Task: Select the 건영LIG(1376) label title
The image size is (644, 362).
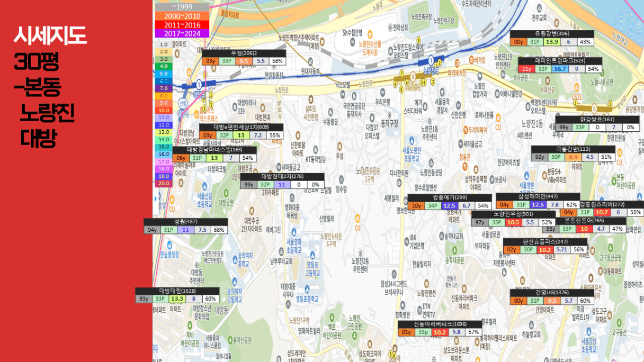Action: point(552,293)
